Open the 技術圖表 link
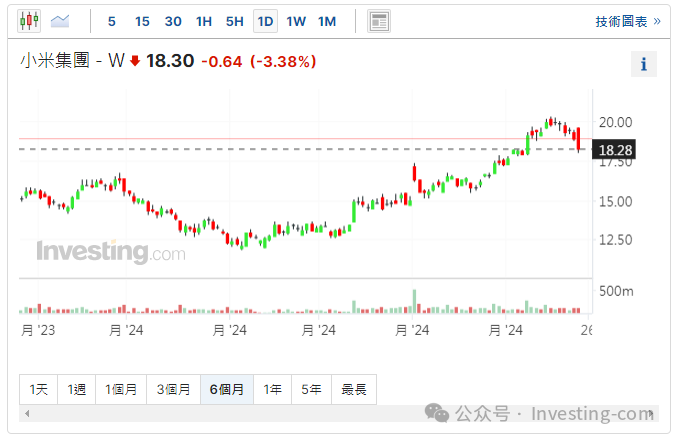The width and height of the screenshot is (676, 440). pyautogui.click(x=628, y=21)
